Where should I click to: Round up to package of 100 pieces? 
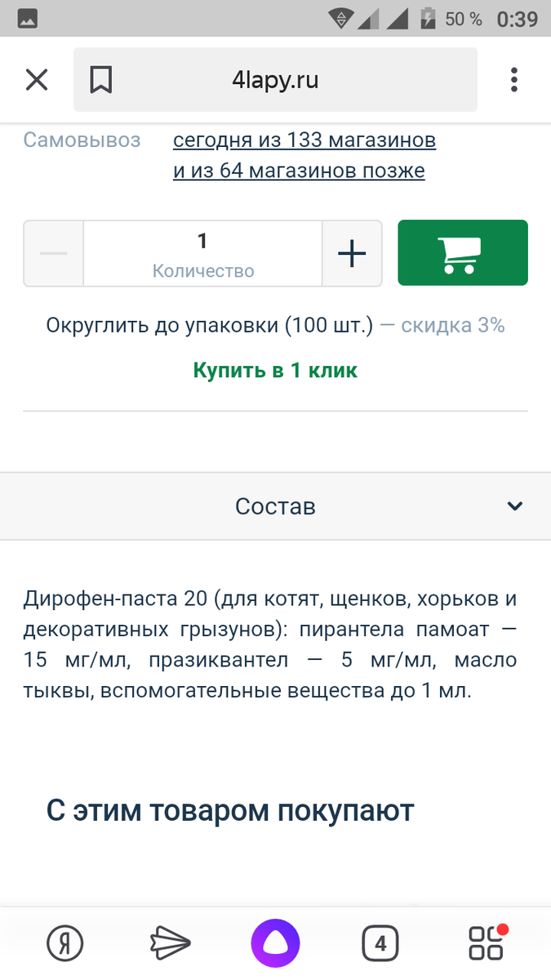pos(210,325)
